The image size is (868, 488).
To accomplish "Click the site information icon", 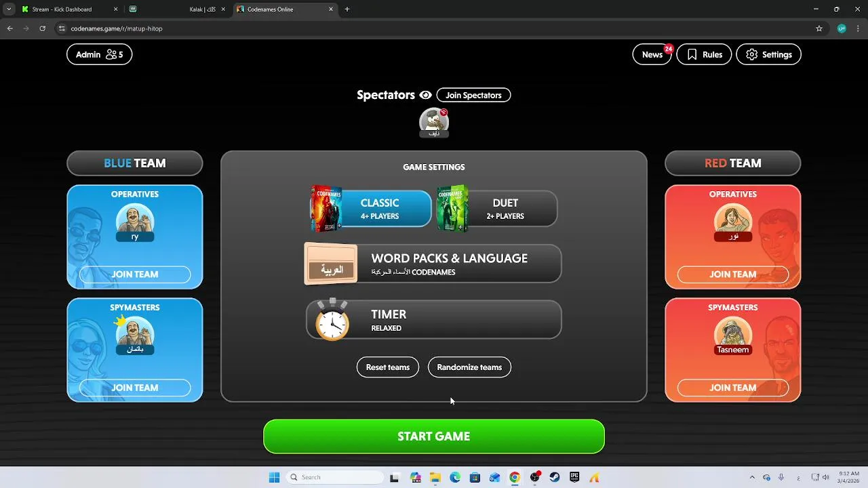I will point(62,28).
